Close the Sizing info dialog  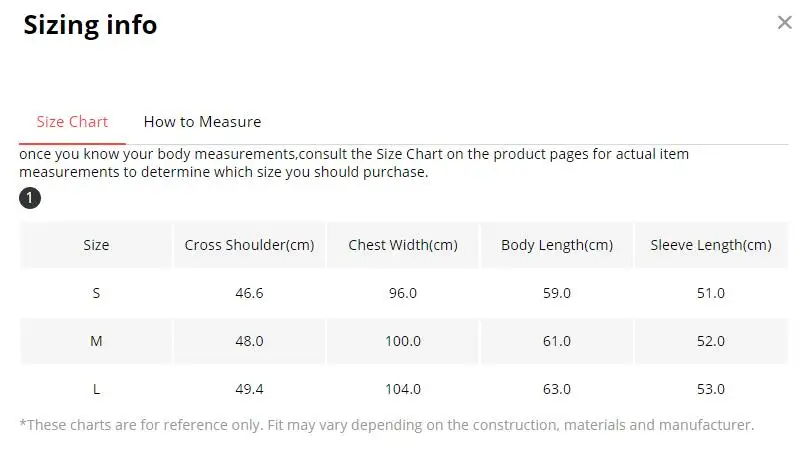click(784, 23)
